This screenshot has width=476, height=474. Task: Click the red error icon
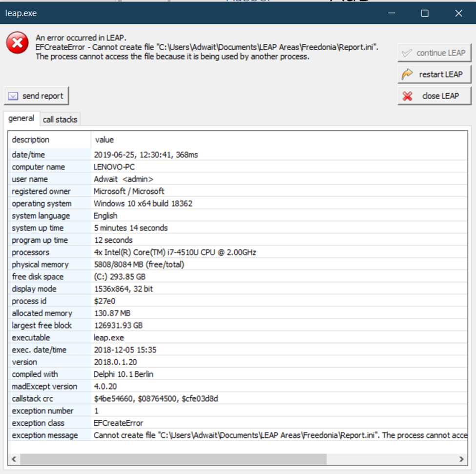point(17,43)
